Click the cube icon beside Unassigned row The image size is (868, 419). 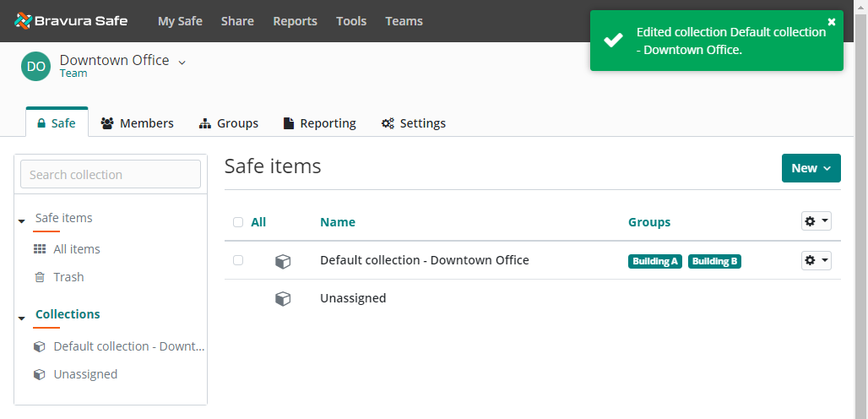pos(283,299)
